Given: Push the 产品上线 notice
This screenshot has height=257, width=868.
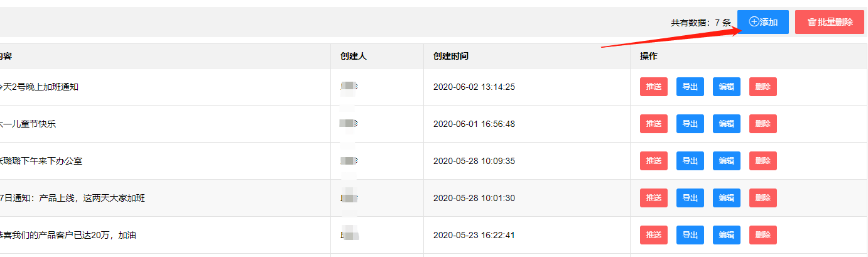Looking at the screenshot, I should point(653,198).
